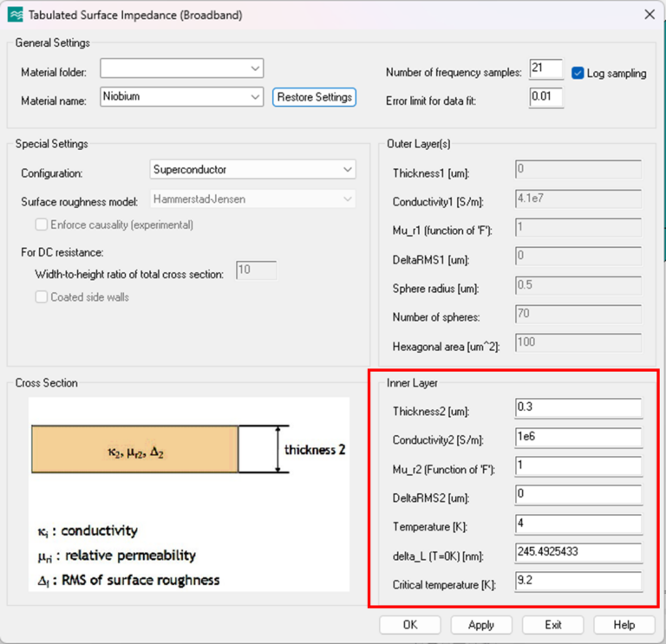Click the Sphere radius [um] field
Image resolution: width=666 pixels, height=644 pixels.
click(x=578, y=286)
